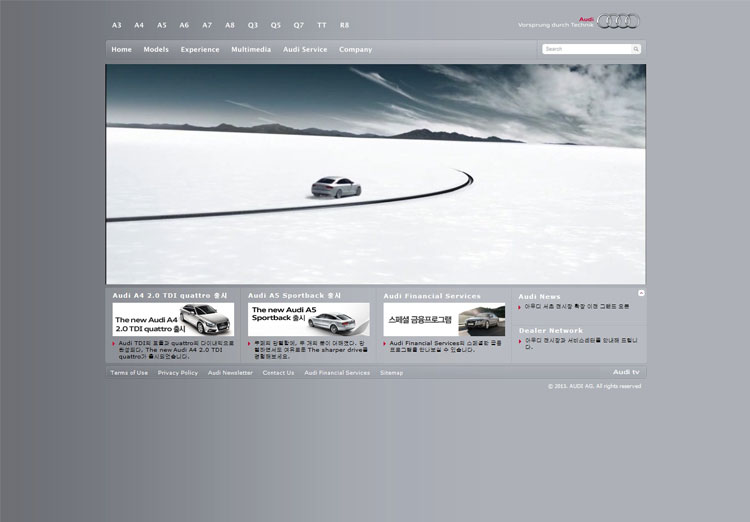The image size is (750, 522).
Task: Click red arrow bullet under Dealer Network
Action: pyautogui.click(x=520, y=341)
